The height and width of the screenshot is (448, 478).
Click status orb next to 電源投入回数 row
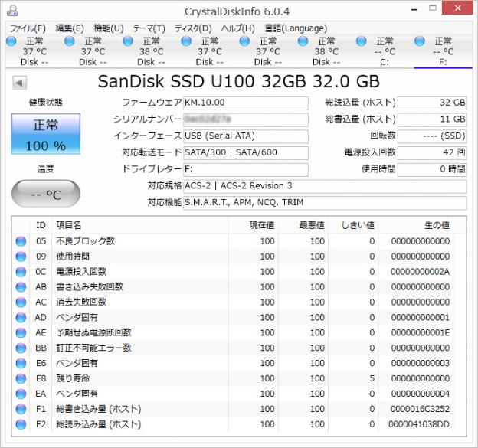(x=21, y=272)
